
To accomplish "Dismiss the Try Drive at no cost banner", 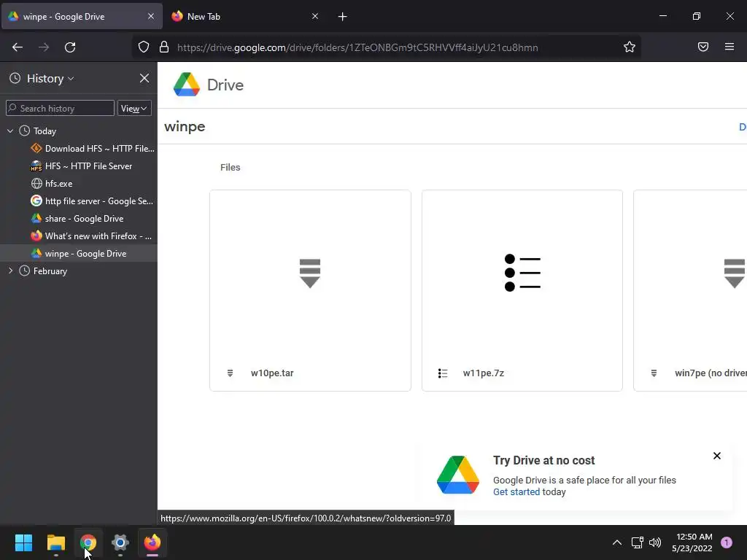I will (x=717, y=456).
